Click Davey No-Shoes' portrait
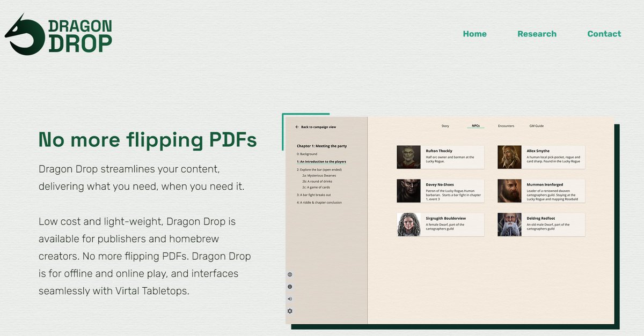 [x=408, y=191]
